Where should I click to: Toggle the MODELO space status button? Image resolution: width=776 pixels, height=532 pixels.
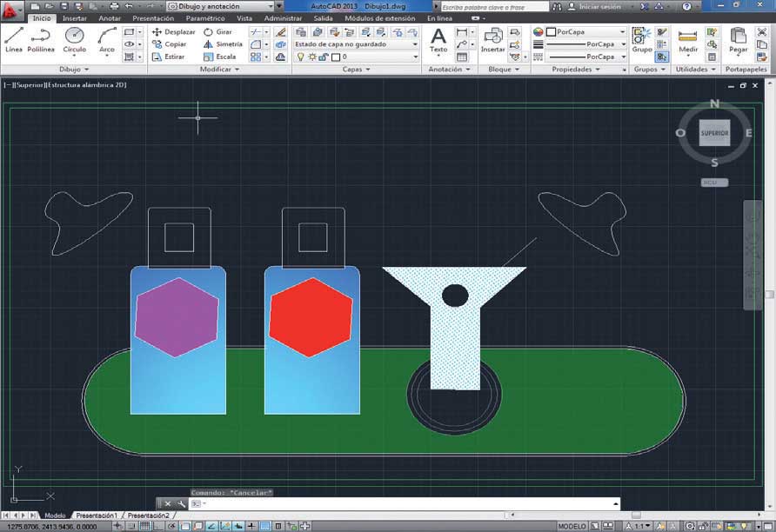pos(572,526)
